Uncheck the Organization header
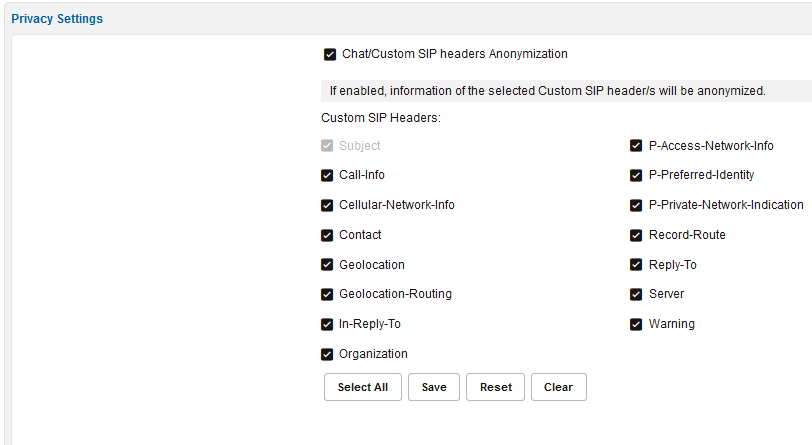This screenshot has width=812, height=445. pos(327,354)
